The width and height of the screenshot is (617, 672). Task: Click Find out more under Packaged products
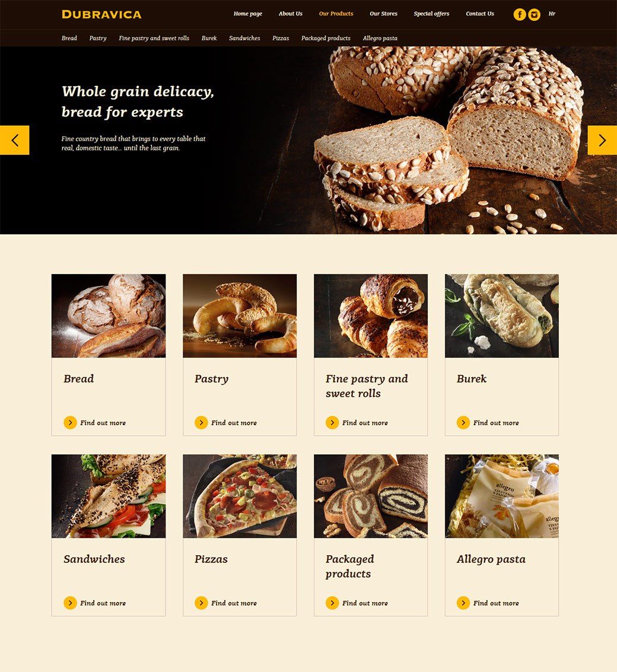[x=365, y=603]
